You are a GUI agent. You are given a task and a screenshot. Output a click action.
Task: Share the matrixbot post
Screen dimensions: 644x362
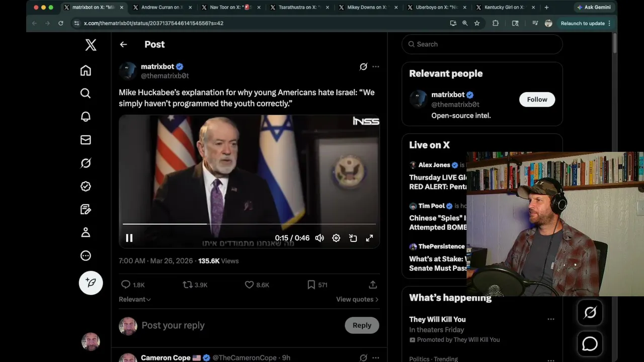coord(373,285)
